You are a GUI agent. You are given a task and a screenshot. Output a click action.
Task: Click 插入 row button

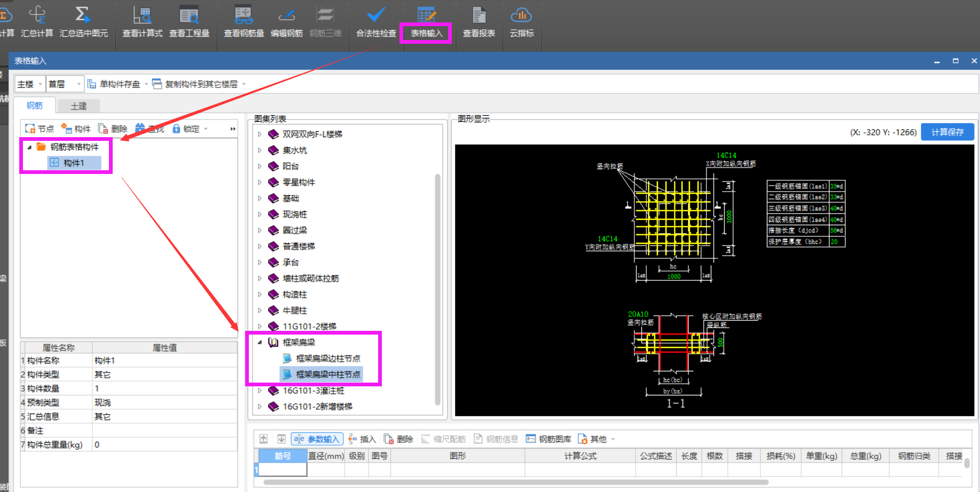(362, 439)
